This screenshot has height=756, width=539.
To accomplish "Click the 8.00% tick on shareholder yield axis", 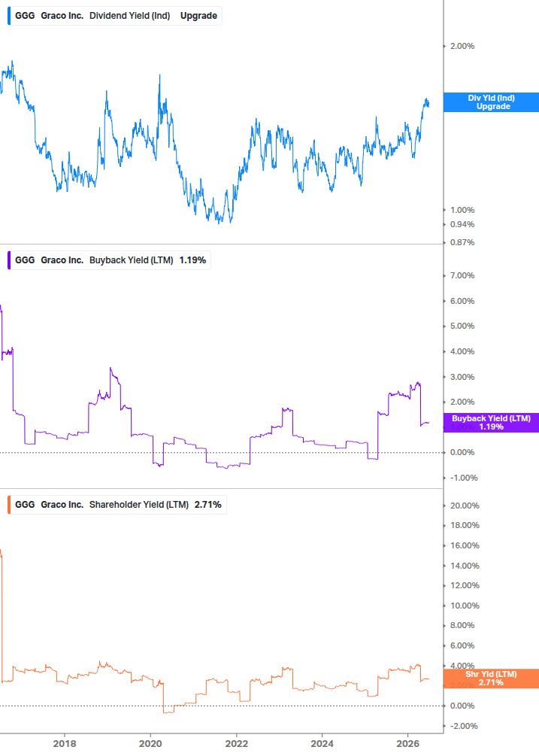I will click(462, 626).
